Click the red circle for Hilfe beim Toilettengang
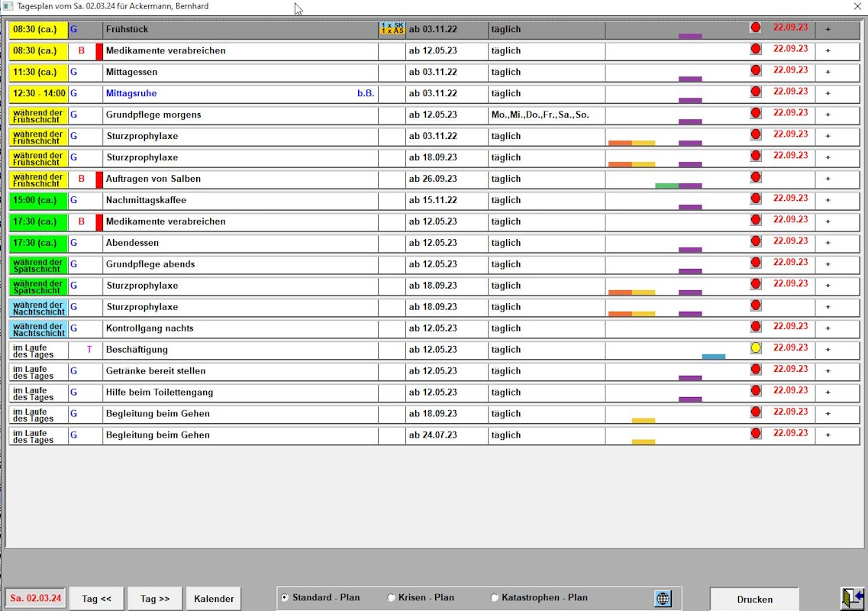Viewport: 868px width, 611px height. pos(756,391)
